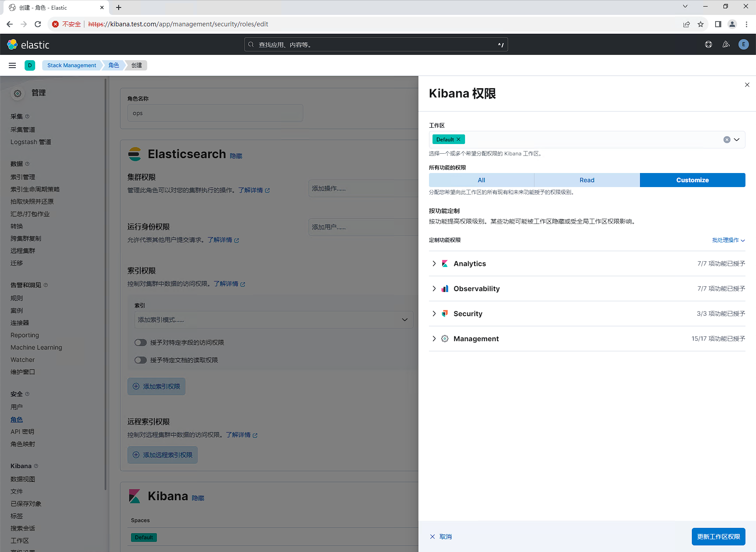Toggle 授予对特定字段的访问权限 switch
The height and width of the screenshot is (552, 756).
141,343
